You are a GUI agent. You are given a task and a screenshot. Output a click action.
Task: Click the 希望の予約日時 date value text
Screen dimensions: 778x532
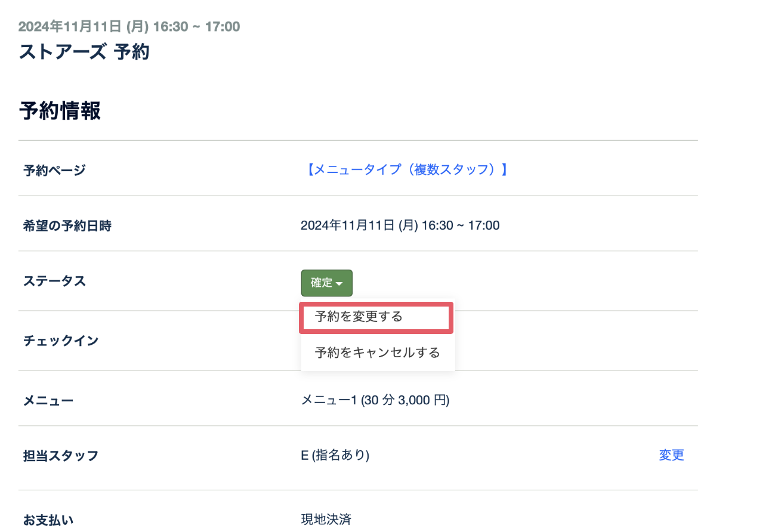coord(400,225)
